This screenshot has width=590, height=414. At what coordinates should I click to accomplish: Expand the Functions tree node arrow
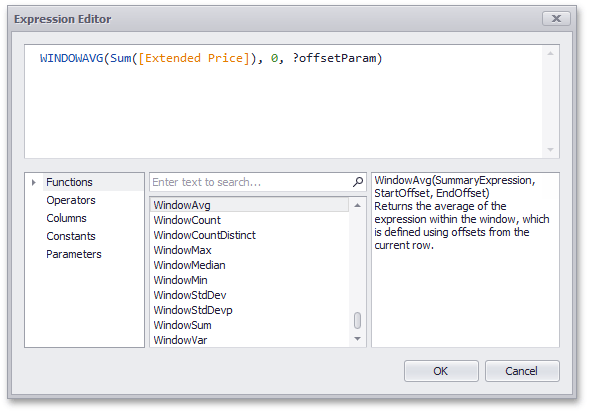point(33,183)
